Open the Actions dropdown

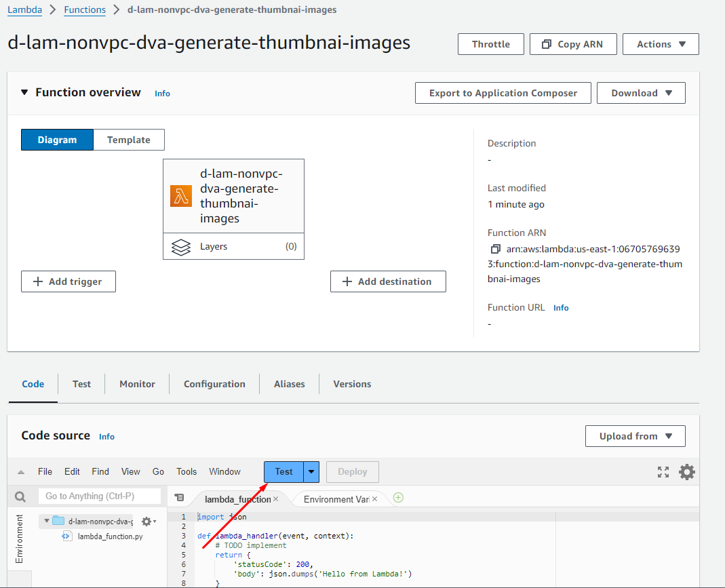(x=661, y=44)
